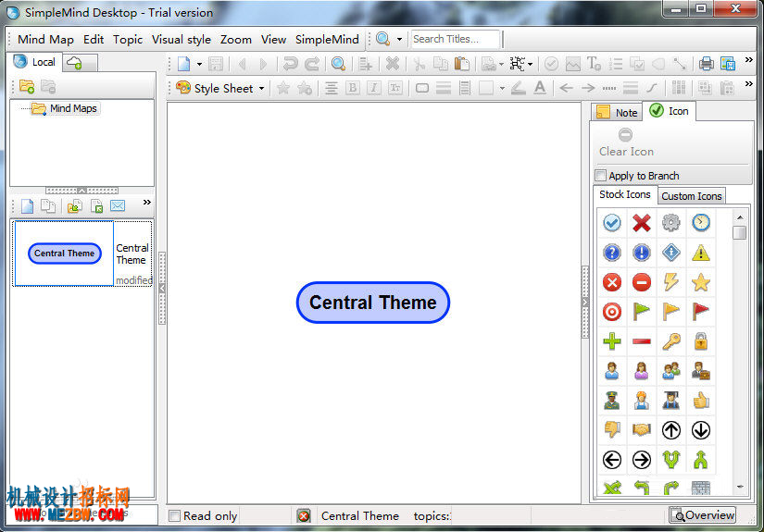Click the Delete X toolbar icon

393,64
